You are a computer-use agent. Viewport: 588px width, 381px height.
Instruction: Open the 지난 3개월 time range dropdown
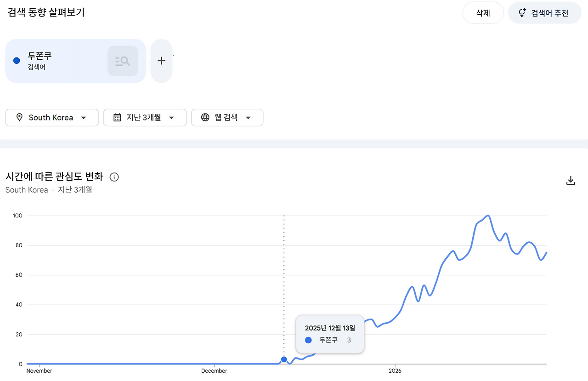pos(145,118)
